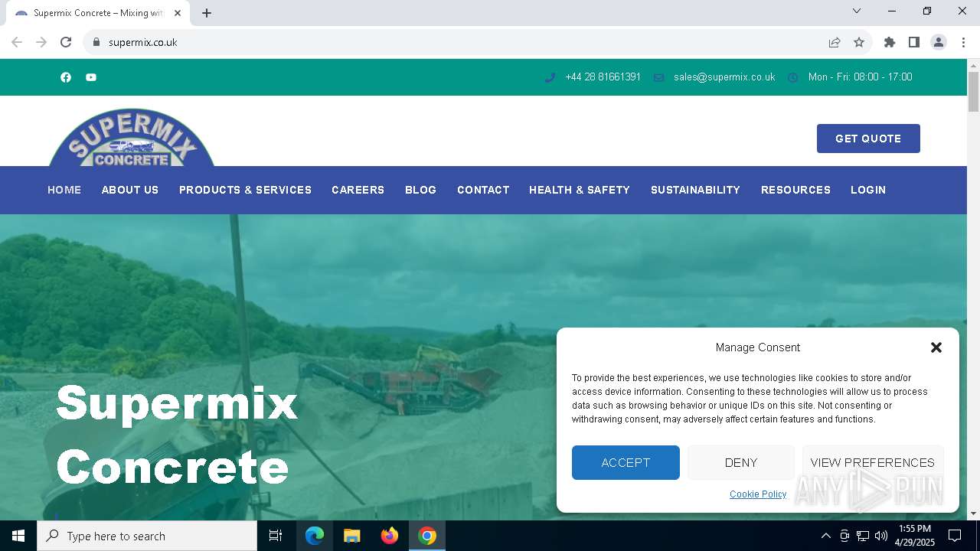This screenshot has width=980, height=551.
Task: Click the envelope email icon
Action: click(658, 77)
